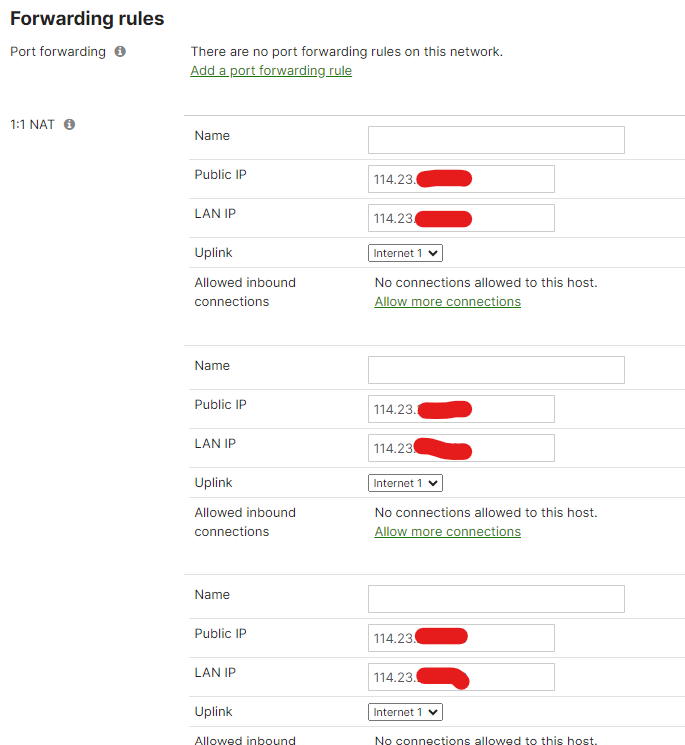The width and height of the screenshot is (685, 745).
Task: Click Allow more connections in the second NAT rule
Action: point(447,532)
